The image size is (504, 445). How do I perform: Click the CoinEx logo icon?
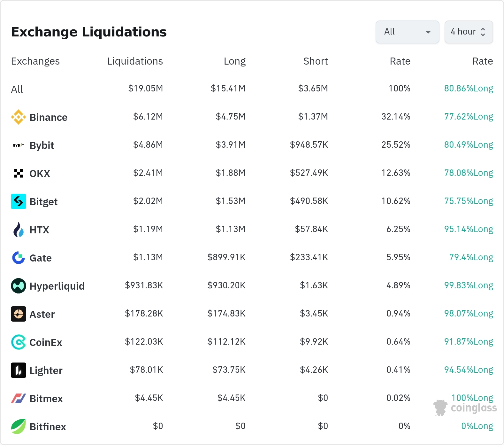(x=19, y=342)
